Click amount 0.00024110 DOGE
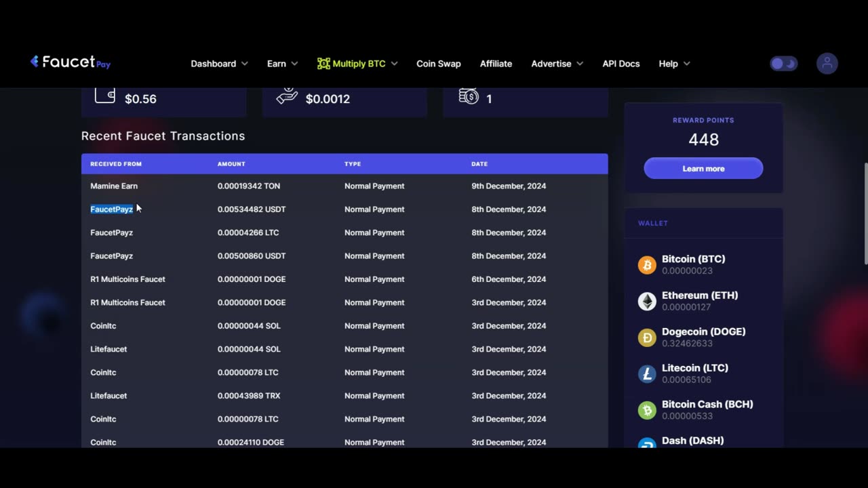This screenshot has height=488, width=868. [251, 443]
